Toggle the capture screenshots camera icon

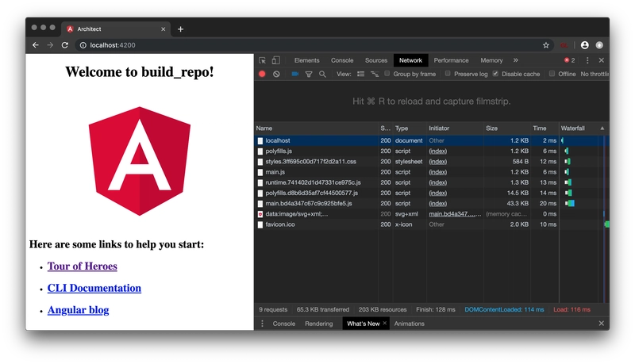tap(294, 74)
